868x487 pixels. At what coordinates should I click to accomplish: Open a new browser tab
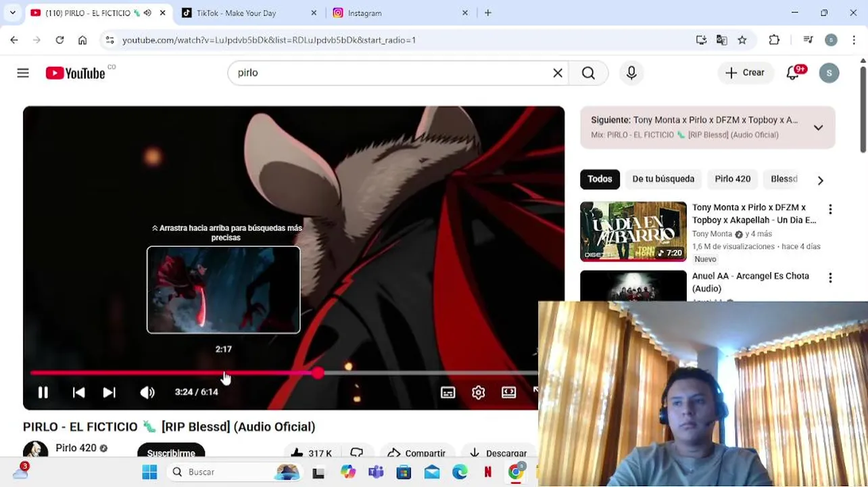point(488,13)
